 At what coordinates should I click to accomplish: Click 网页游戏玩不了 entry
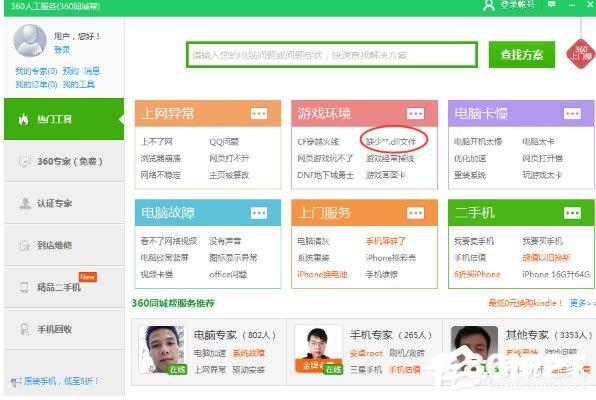(325, 159)
